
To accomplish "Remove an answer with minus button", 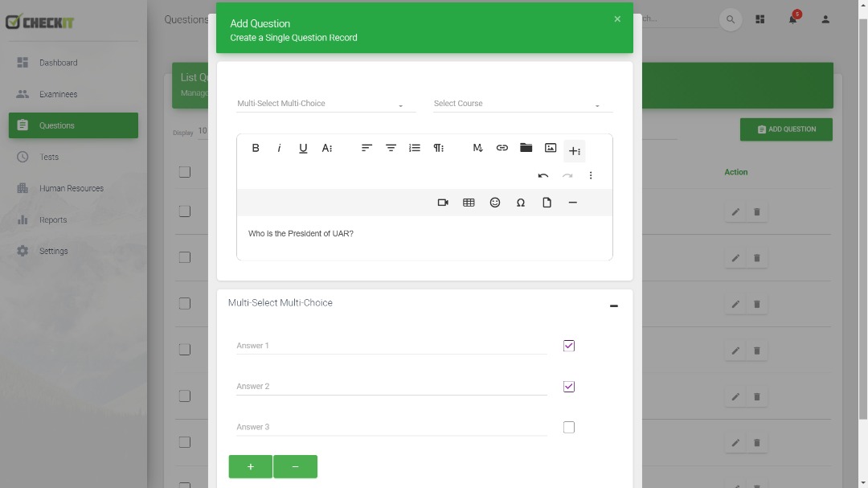I will pos(295,466).
